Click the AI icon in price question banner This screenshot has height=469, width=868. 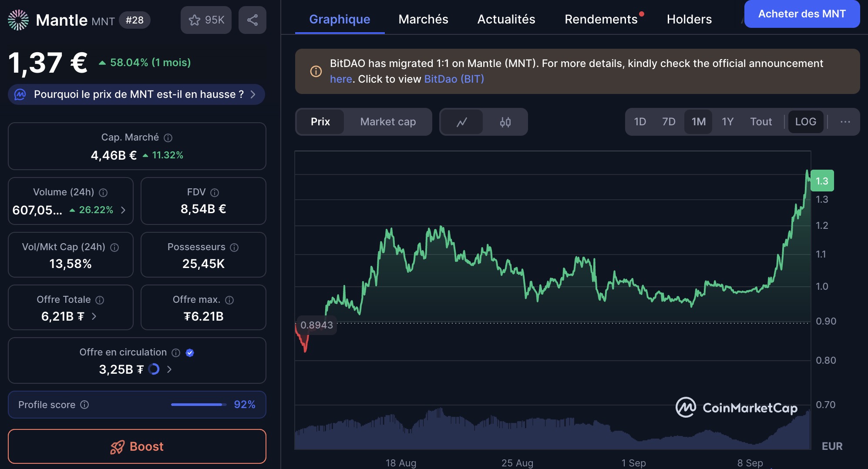20,94
